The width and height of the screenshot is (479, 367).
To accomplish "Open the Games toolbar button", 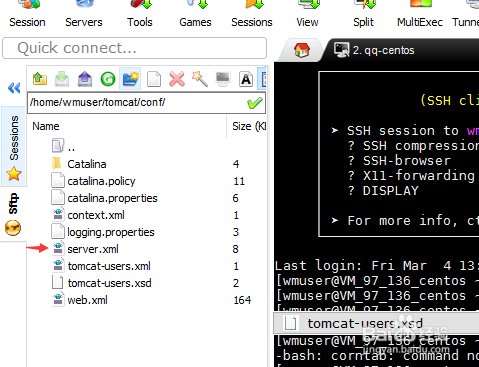I will pyautogui.click(x=195, y=15).
